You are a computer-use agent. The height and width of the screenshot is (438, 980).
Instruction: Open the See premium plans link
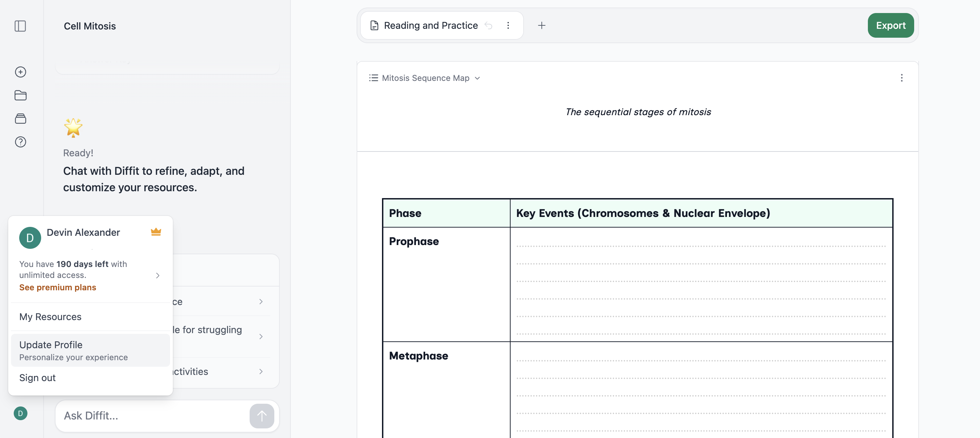[x=58, y=288]
